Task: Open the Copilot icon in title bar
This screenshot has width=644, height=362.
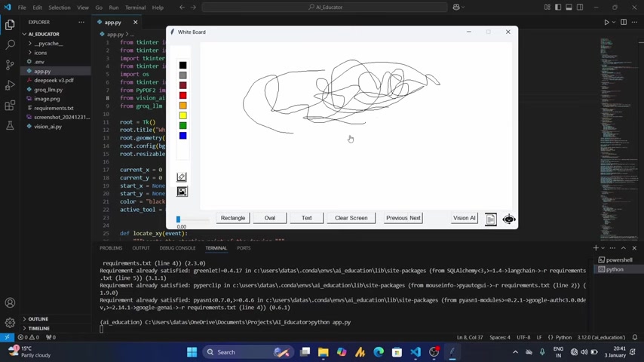Action: (x=456, y=7)
